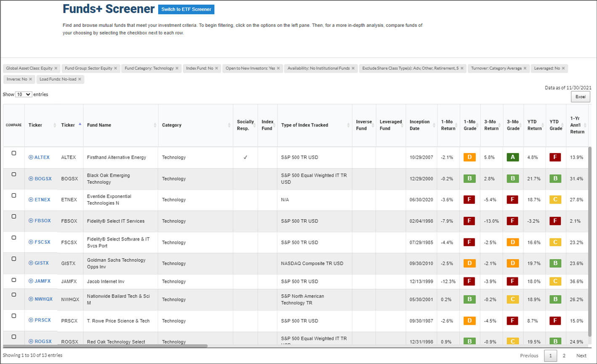Export the table with Excel button

coord(580,97)
